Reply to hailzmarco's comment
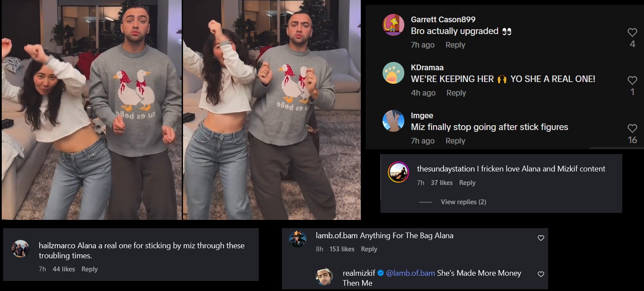This screenshot has height=291, width=644. [x=89, y=269]
